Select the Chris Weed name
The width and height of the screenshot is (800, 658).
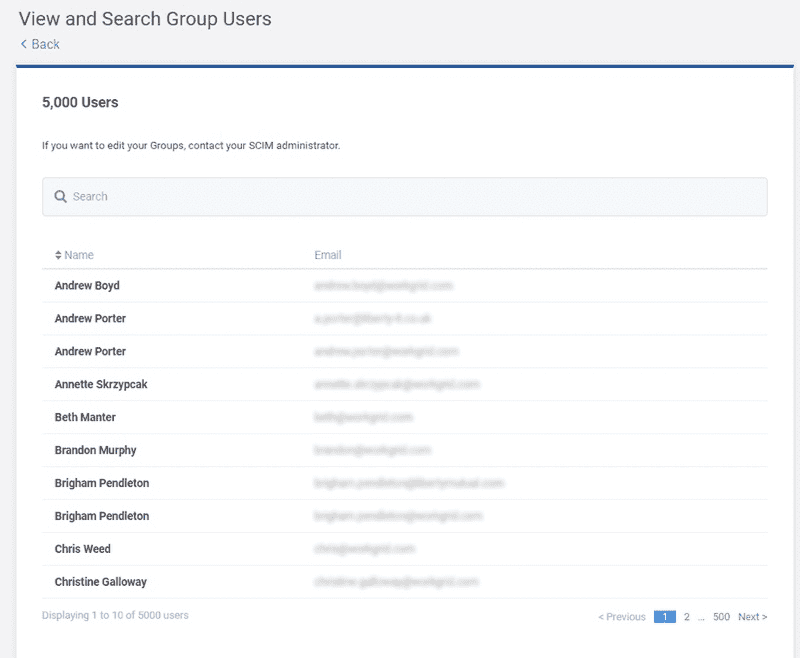83,549
